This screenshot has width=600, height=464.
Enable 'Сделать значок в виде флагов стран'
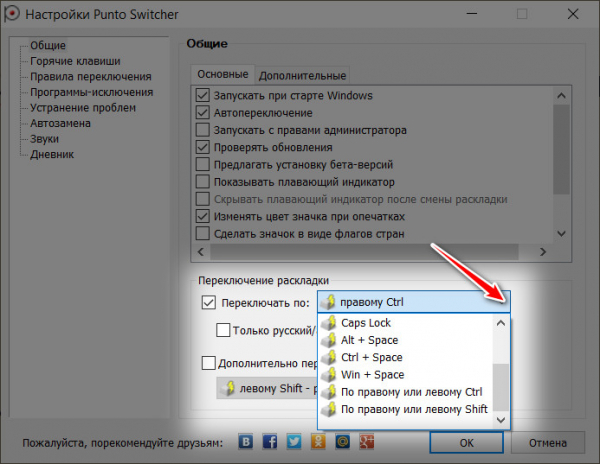pyautogui.click(x=202, y=233)
